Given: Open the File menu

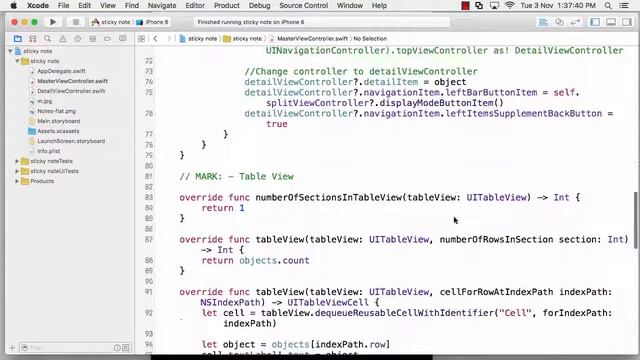Looking at the screenshot, I should click(x=63, y=6).
